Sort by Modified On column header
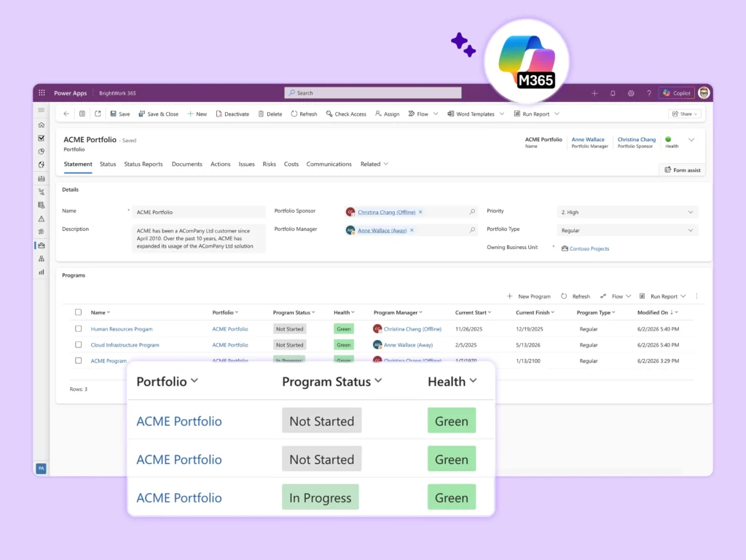746x560 pixels. pos(658,312)
